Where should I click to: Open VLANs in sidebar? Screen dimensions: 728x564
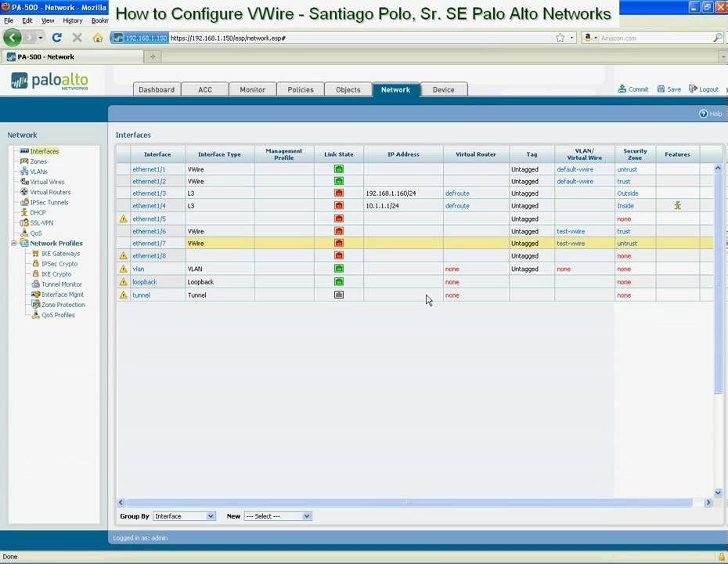(38, 172)
